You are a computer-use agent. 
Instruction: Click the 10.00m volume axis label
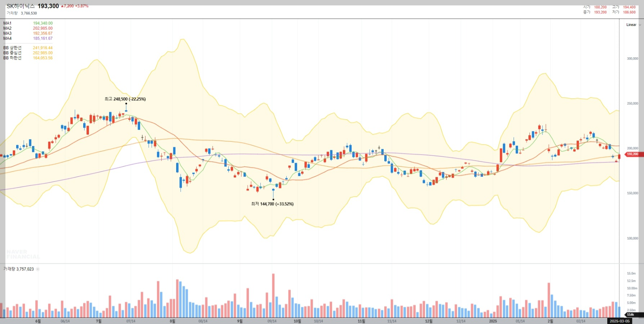pos(632,288)
